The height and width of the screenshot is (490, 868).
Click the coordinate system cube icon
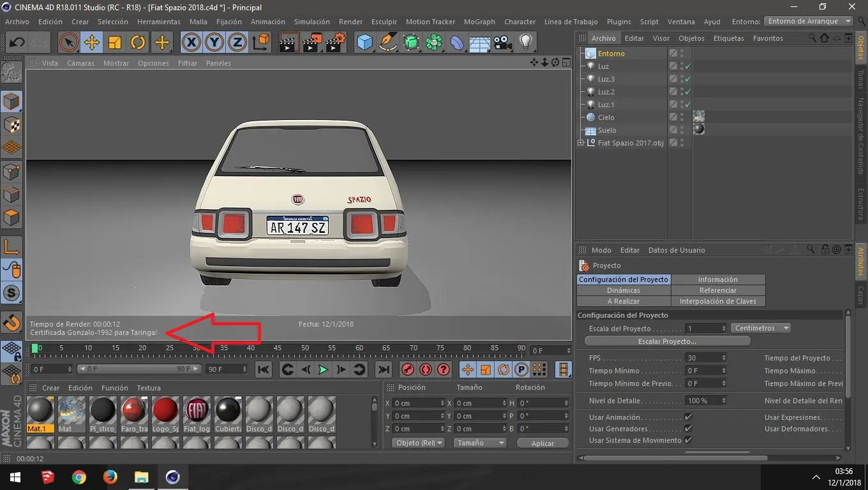point(261,43)
